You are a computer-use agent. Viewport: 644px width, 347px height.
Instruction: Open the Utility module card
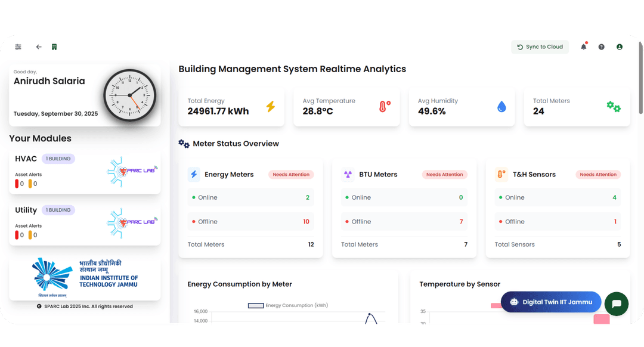pos(85,223)
